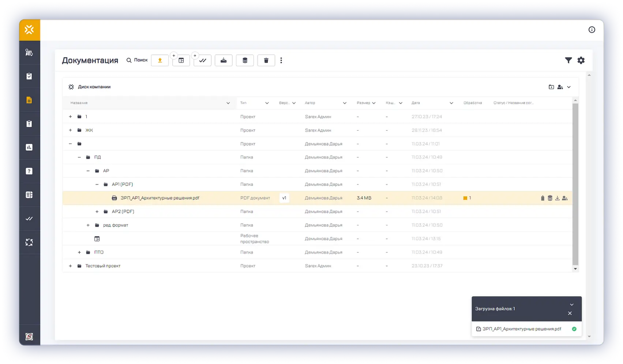Viewport: 623px width, 364px height.
Task: Click the orange upload file toolbar button
Action: tap(160, 60)
